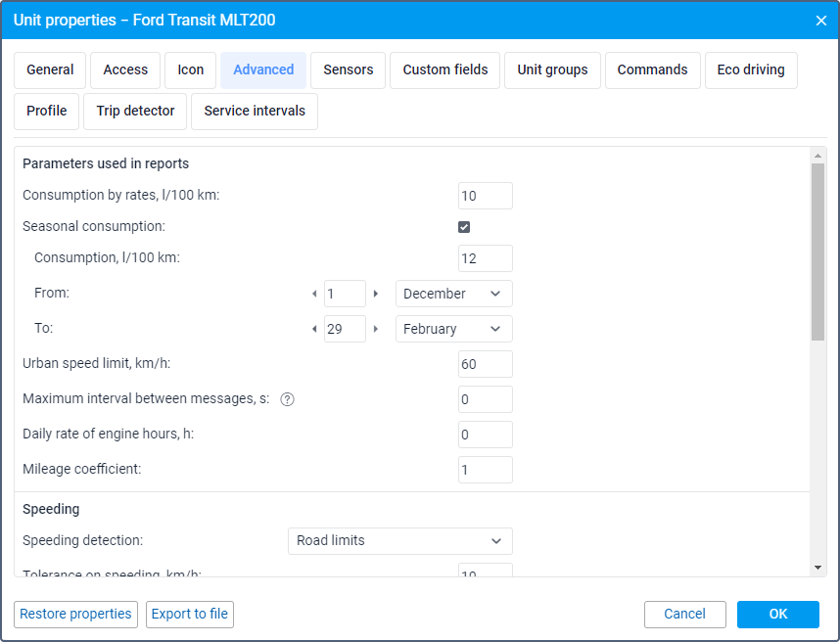The width and height of the screenshot is (840, 642).
Task: Expand the Speeding detection dropdown
Action: point(400,541)
